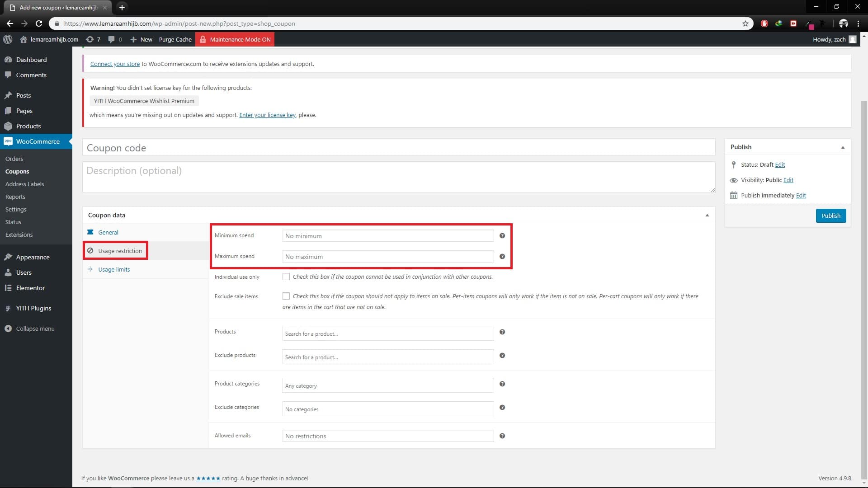868x488 pixels.
Task: Enable Individual use only checkbox
Action: point(286,277)
